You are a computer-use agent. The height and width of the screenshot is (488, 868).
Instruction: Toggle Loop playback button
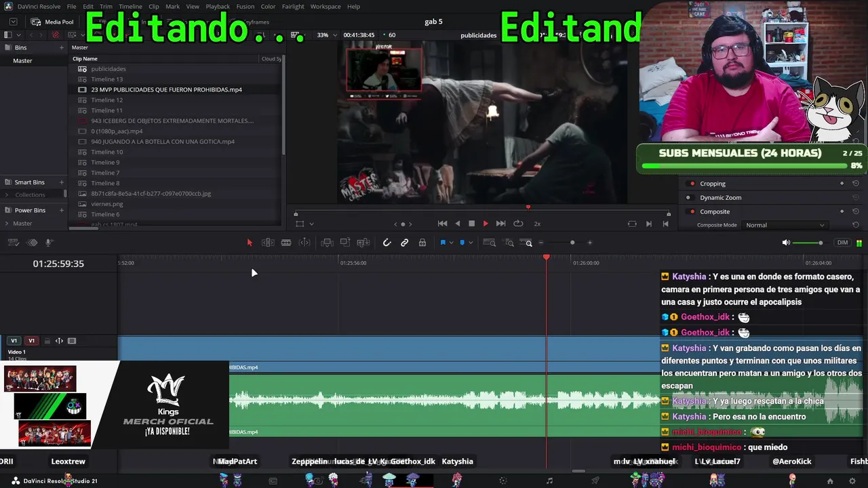point(518,224)
